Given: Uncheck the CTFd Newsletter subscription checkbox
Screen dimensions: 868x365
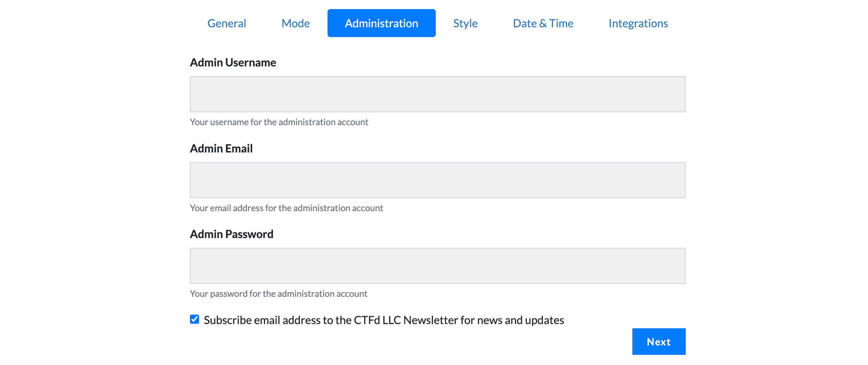Looking at the screenshot, I should click(x=194, y=319).
